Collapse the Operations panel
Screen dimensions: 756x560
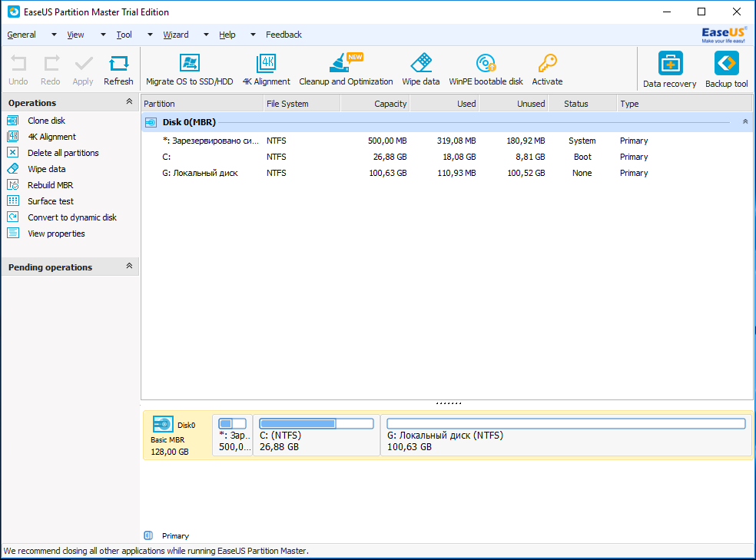coord(129,101)
